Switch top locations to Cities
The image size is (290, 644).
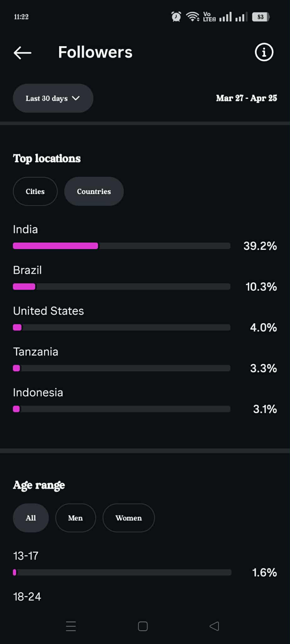point(35,192)
